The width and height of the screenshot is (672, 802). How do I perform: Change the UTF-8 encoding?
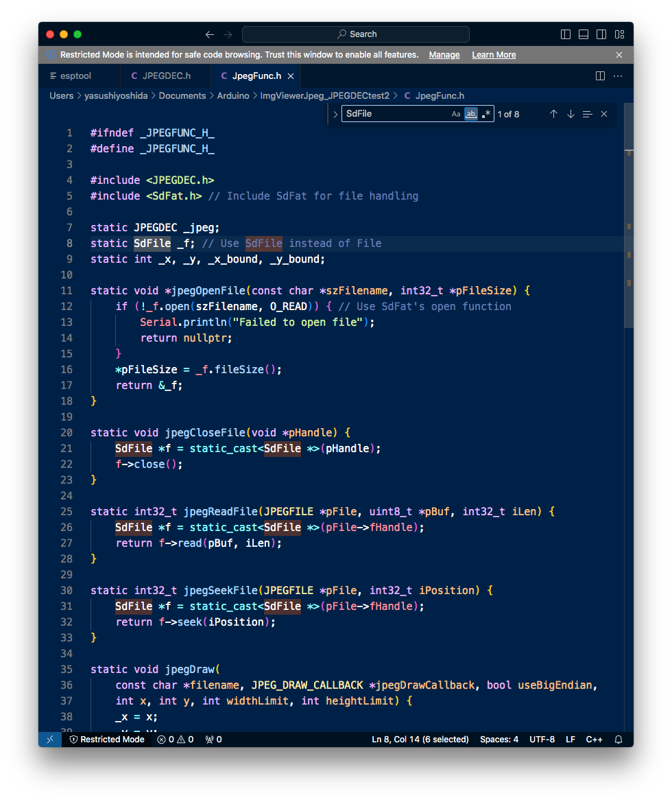click(x=542, y=740)
